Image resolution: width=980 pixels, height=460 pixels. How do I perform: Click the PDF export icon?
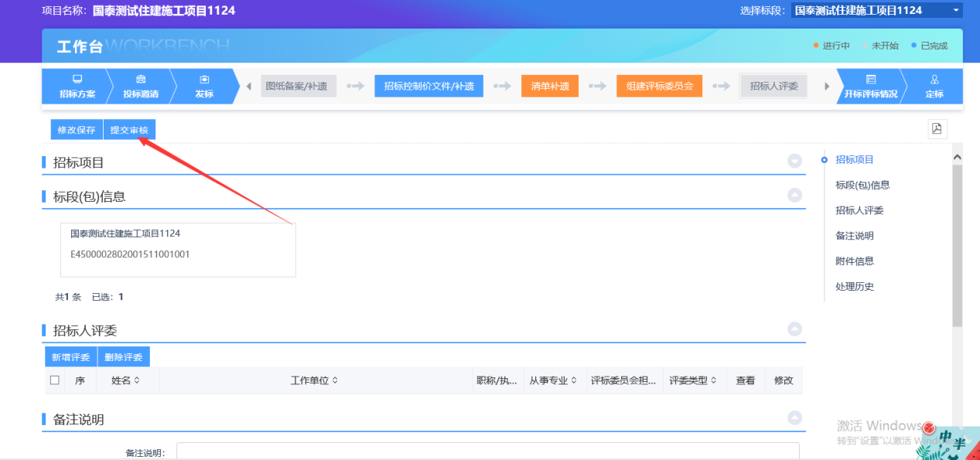(937, 129)
